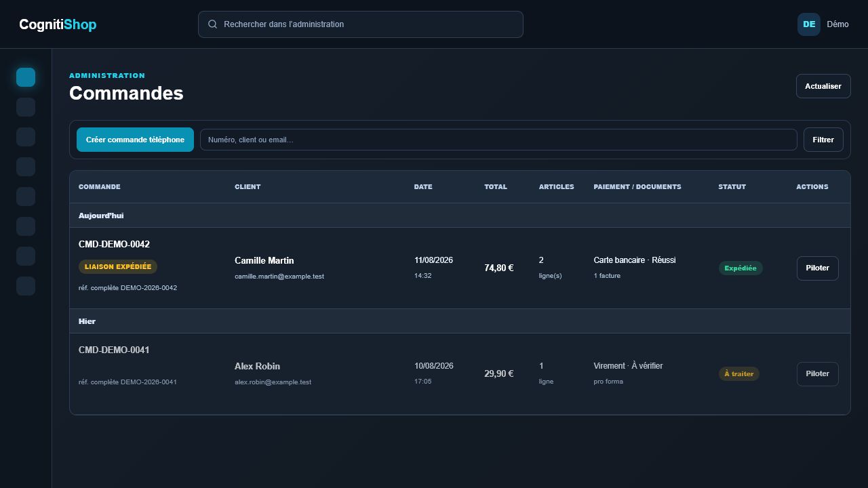Click email alex.robin@example.test
The image size is (868, 488).
tap(273, 382)
